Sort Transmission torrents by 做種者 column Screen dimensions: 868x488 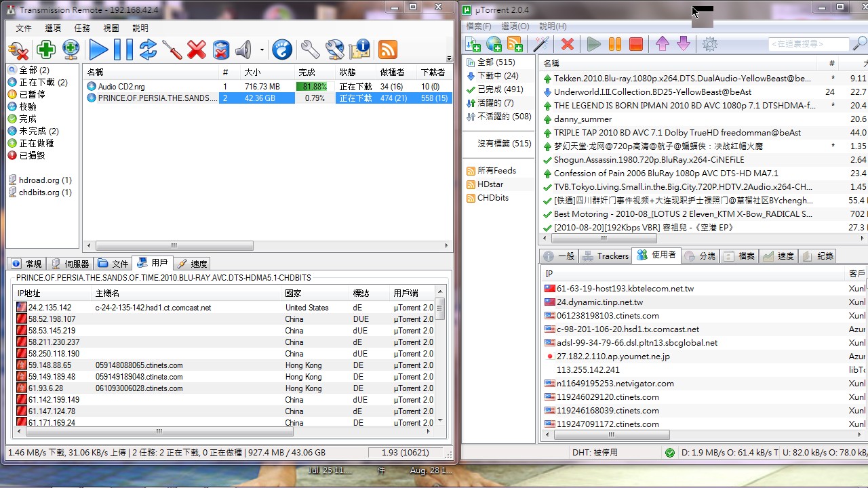coord(396,72)
